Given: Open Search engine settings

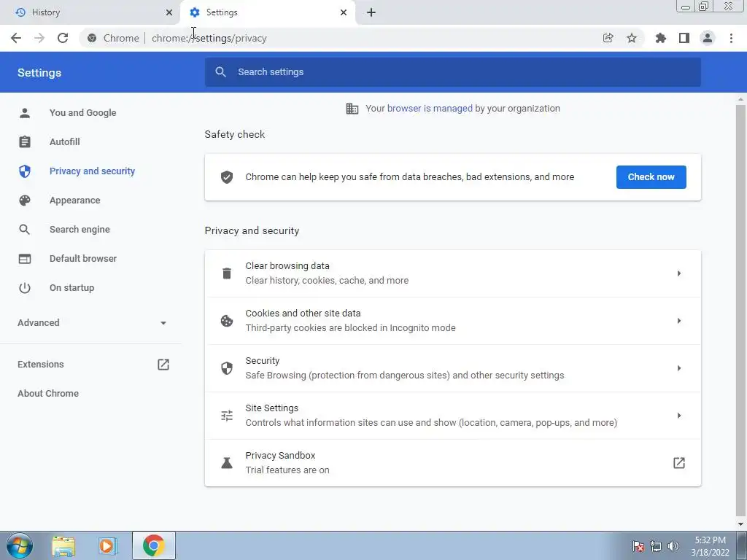Looking at the screenshot, I should [x=80, y=230].
